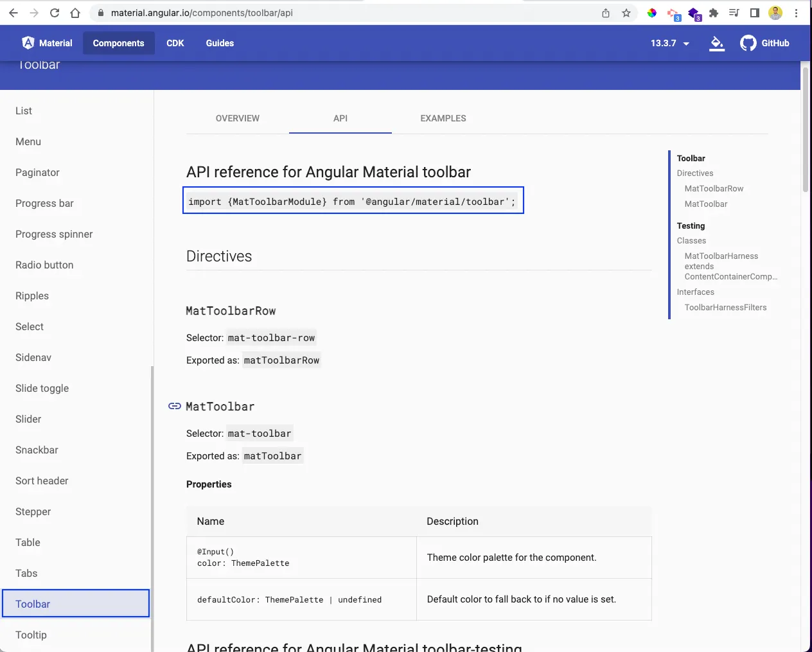Open the 13.3.7 version dropdown
812x652 pixels.
coord(670,43)
